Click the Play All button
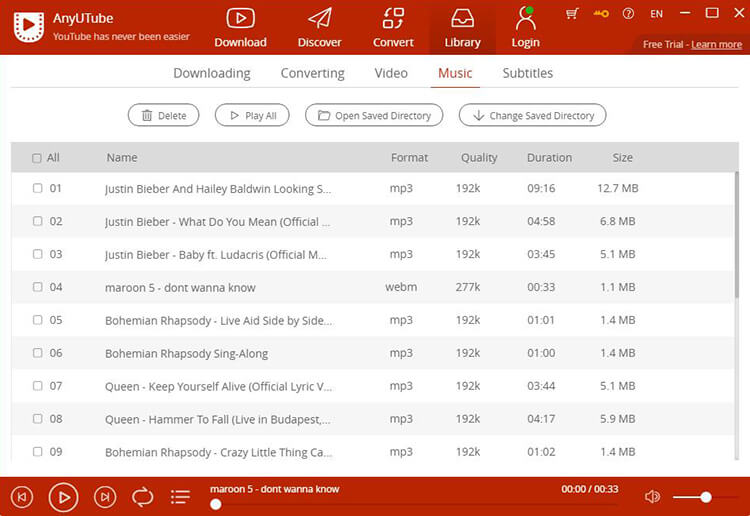 click(252, 115)
